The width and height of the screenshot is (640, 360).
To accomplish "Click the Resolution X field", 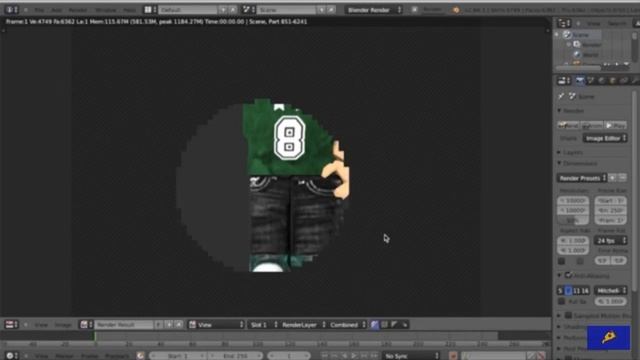I will pos(573,201).
